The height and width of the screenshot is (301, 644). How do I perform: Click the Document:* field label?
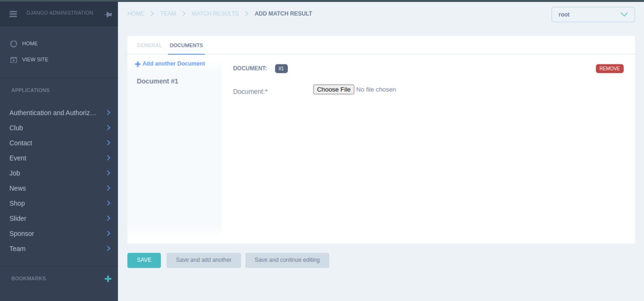(250, 92)
